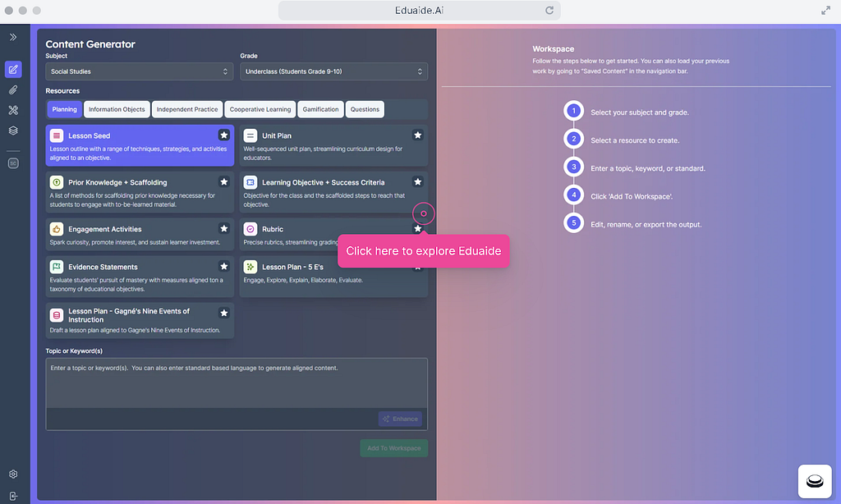Open Content Generator pencil icon in sidebar
The height and width of the screenshot is (504, 841).
tap(13, 69)
